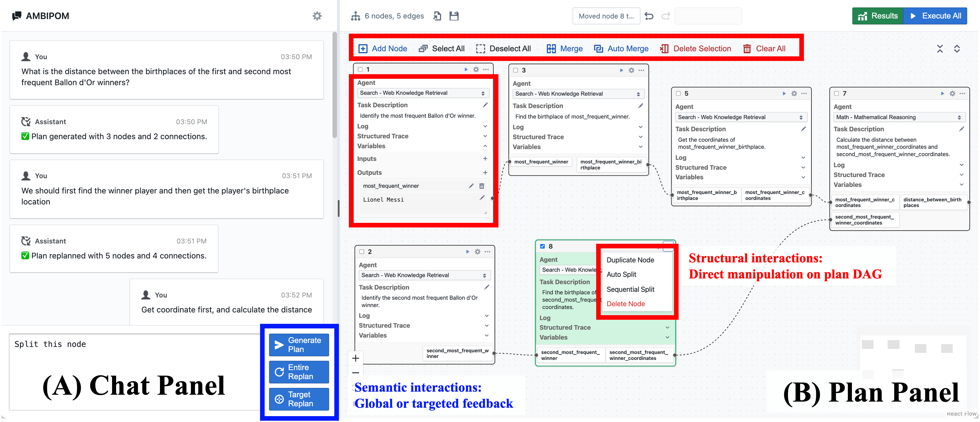
Task: Tick the checkbox on node 7
Action: 836,94
